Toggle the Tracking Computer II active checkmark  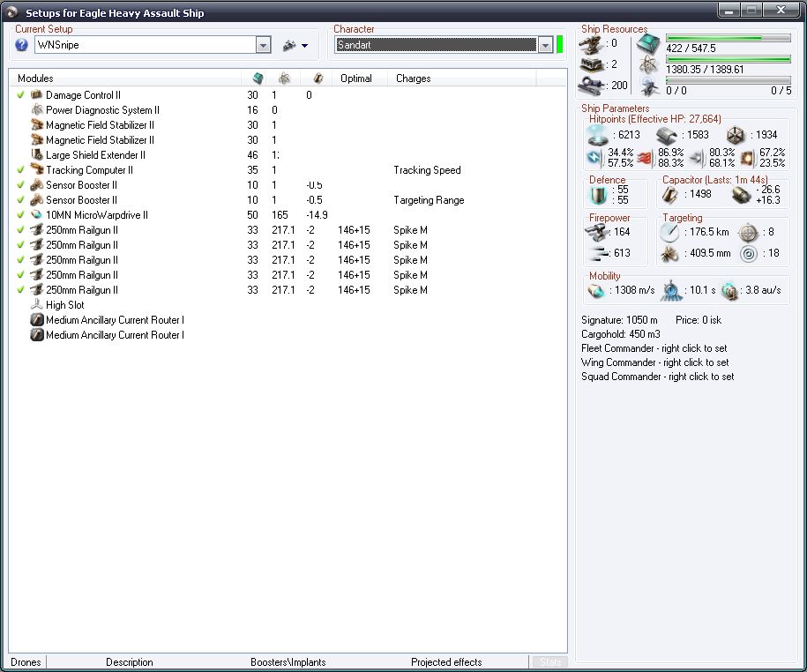(x=20, y=169)
